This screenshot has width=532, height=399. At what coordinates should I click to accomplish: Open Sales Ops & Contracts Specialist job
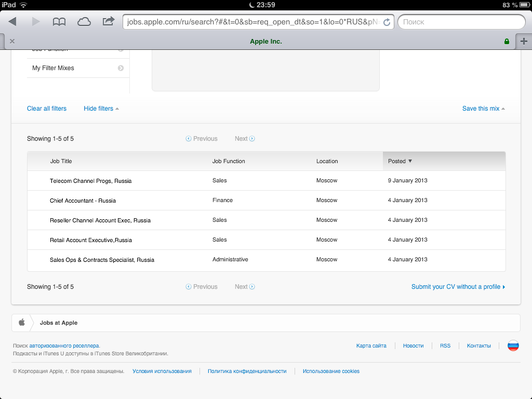pyautogui.click(x=102, y=260)
